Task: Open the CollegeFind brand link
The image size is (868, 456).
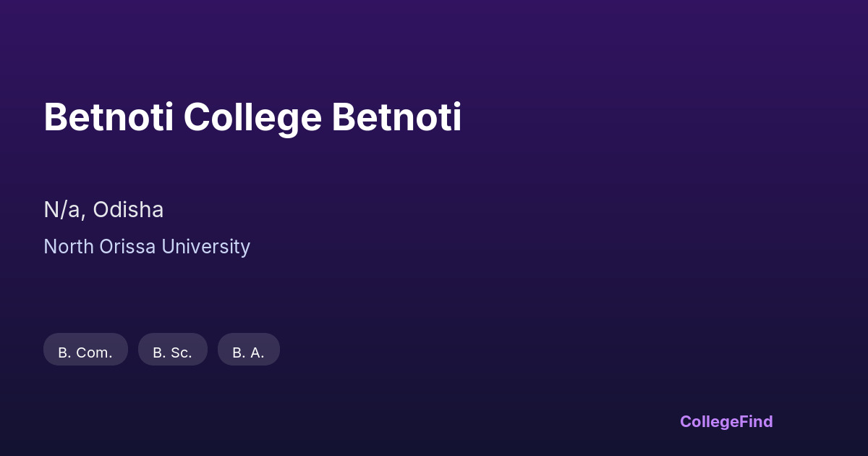Action: 726,421
